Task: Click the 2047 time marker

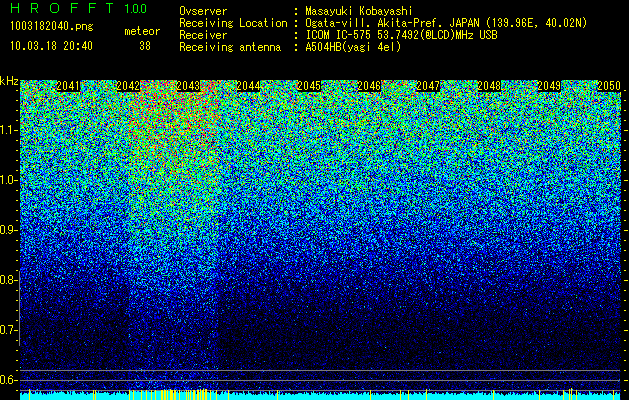Action: [x=428, y=86]
